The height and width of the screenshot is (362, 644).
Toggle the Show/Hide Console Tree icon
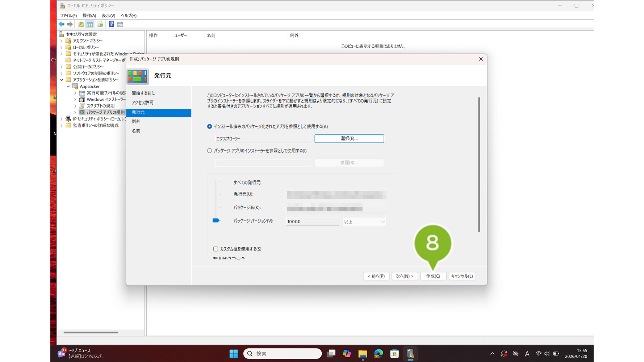coord(90,24)
